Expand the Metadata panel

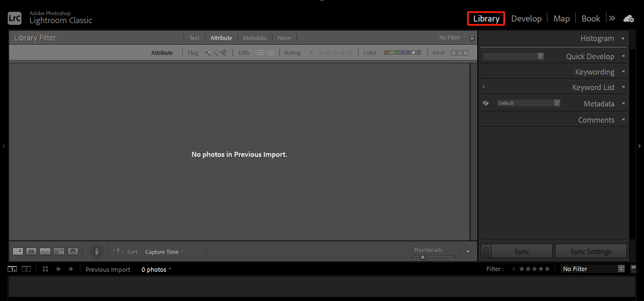(x=623, y=103)
